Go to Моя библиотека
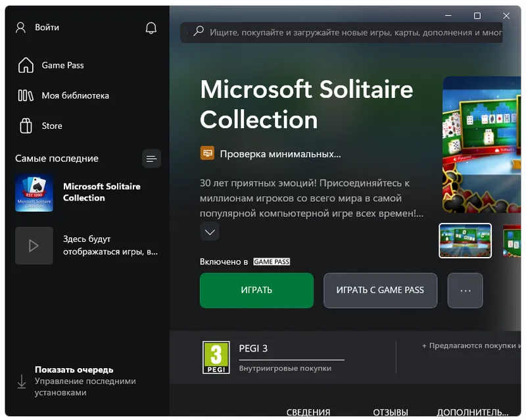The height and width of the screenshot is (420, 526). (76, 95)
